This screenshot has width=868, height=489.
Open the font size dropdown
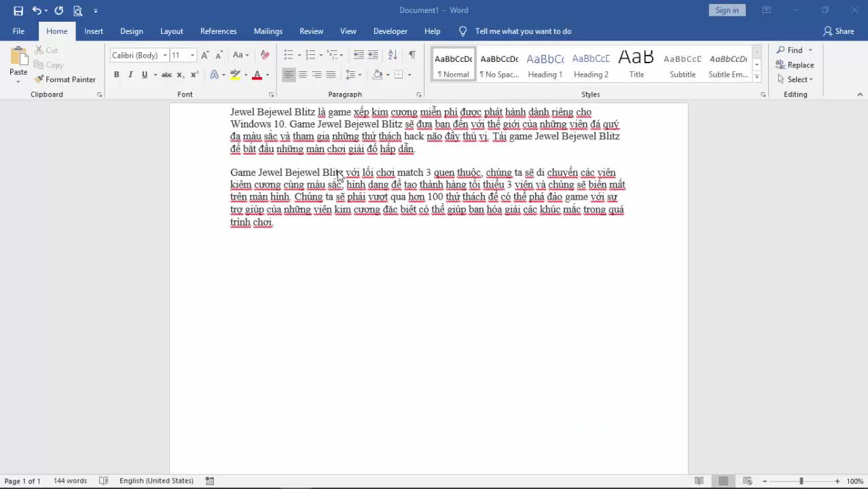click(x=192, y=55)
